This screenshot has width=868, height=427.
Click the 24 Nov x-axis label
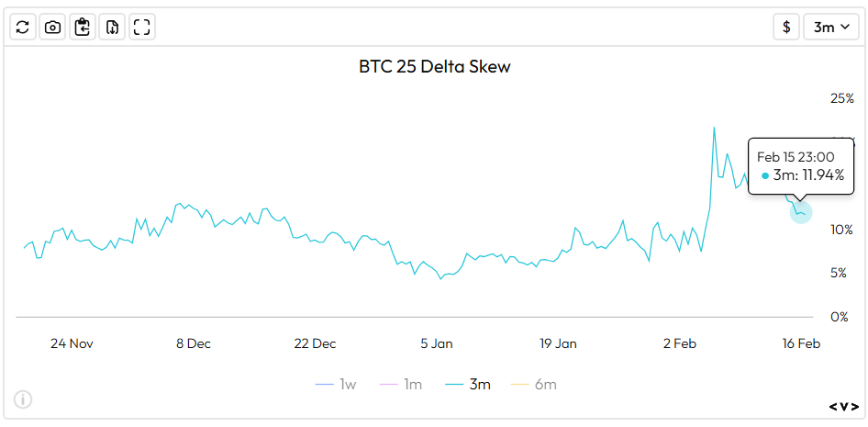coord(72,343)
